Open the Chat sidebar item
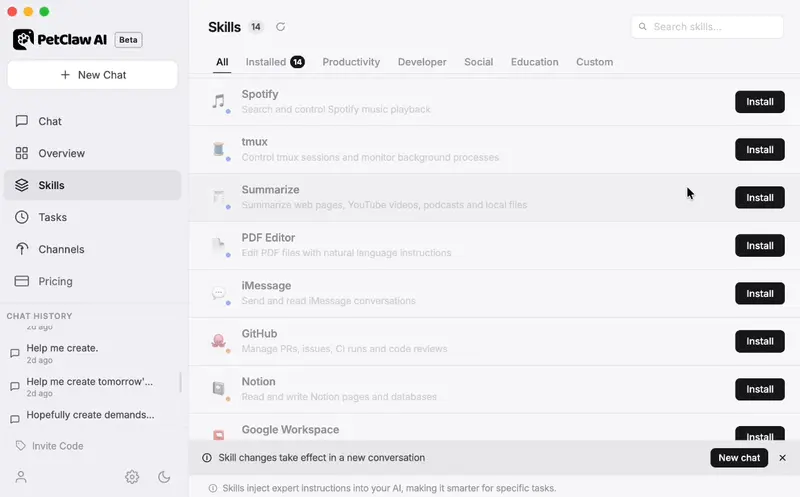 coord(92,121)
